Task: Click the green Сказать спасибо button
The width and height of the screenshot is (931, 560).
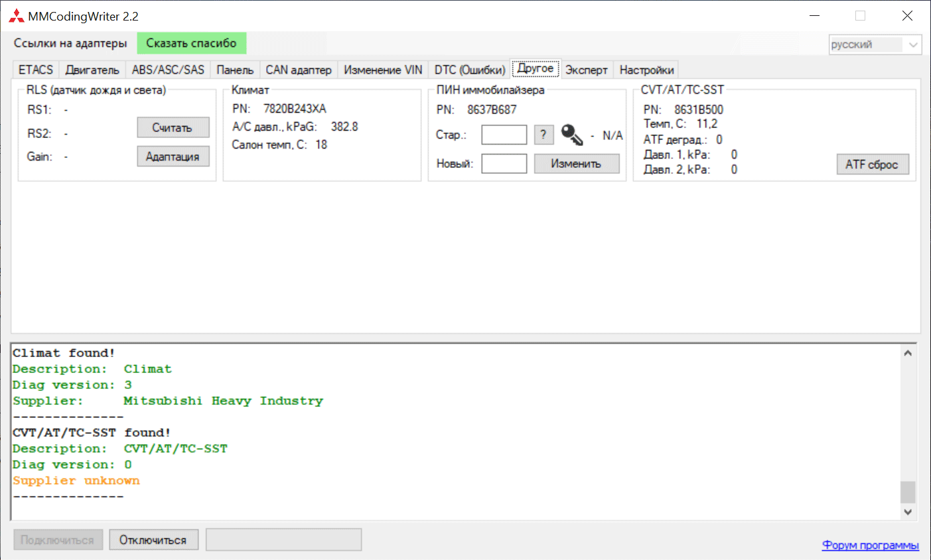Action: coord(191,43)
